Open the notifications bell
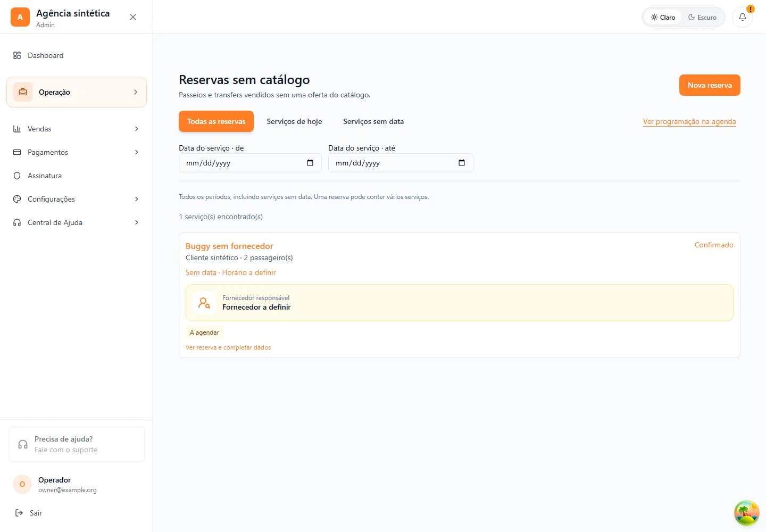The width and height of the screenshot is (766, 532). point(743,17)
